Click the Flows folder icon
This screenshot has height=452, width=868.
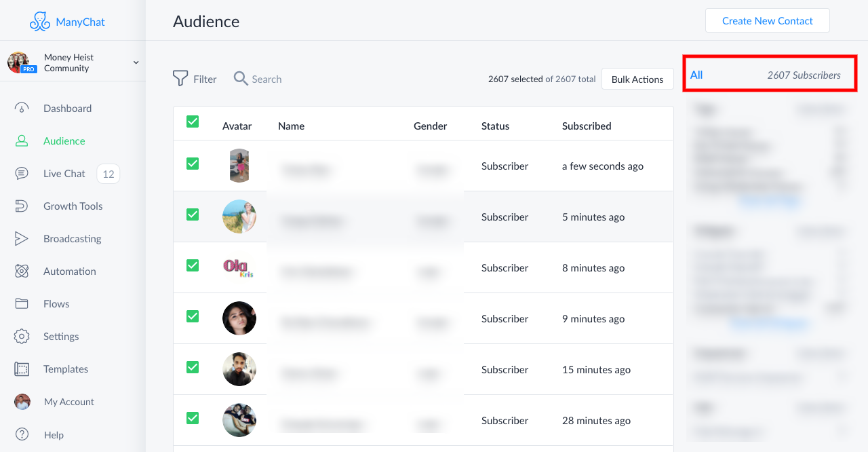[x=22, y=304]
